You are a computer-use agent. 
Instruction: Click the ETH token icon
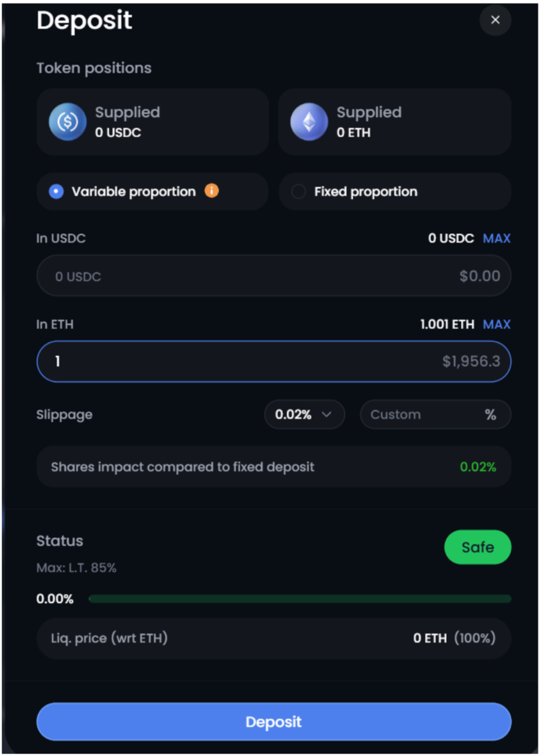click(309, 121)
